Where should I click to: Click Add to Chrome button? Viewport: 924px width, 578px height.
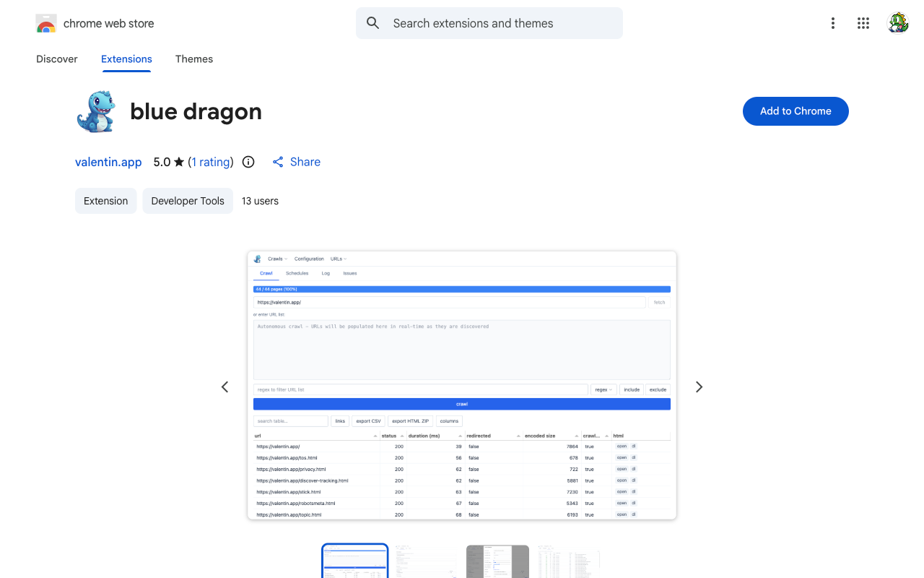[x=796, y=111]
